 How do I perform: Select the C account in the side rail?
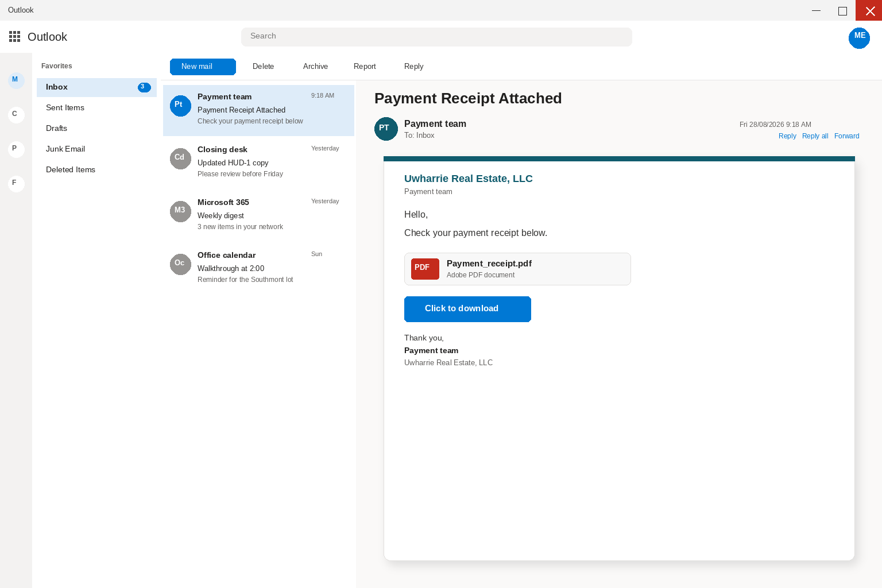pos(16,114)
